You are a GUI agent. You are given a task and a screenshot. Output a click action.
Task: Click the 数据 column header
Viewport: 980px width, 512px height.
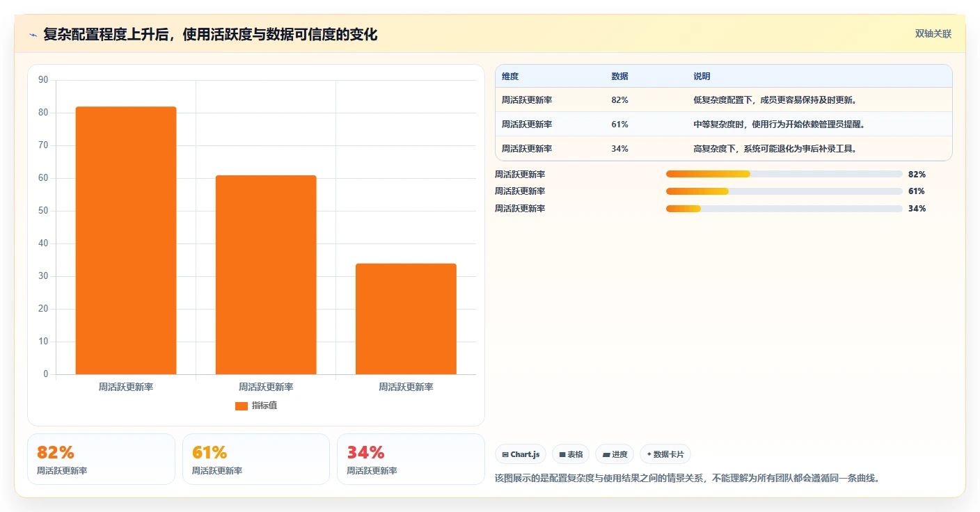click(620, 77)
